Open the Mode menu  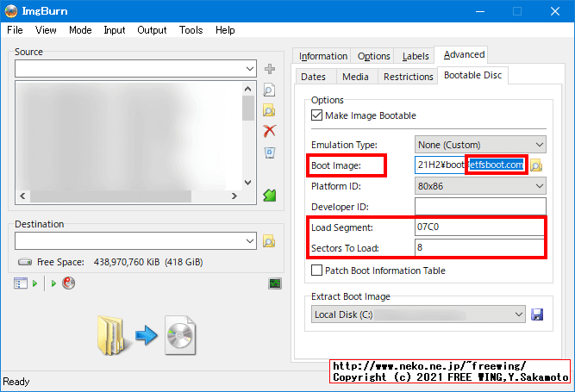80,30
